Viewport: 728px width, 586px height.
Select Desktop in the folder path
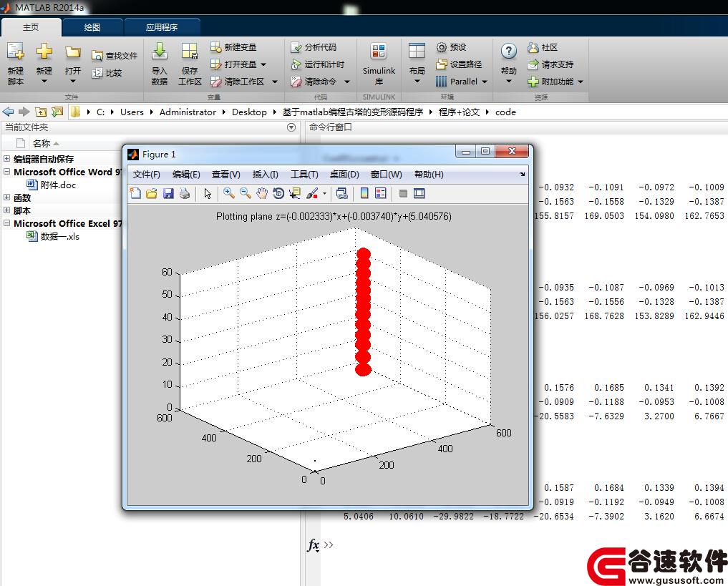click(x=249, y=112)
